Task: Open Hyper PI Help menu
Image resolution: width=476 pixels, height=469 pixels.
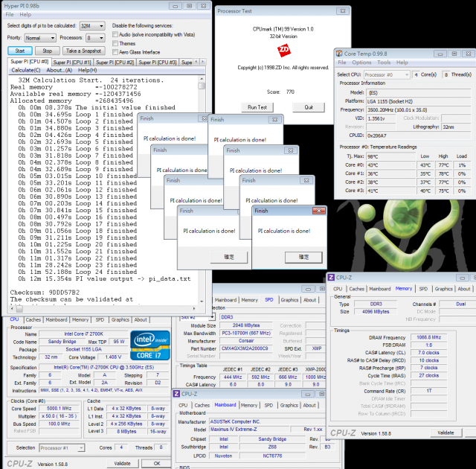Action: coord(25,15)
